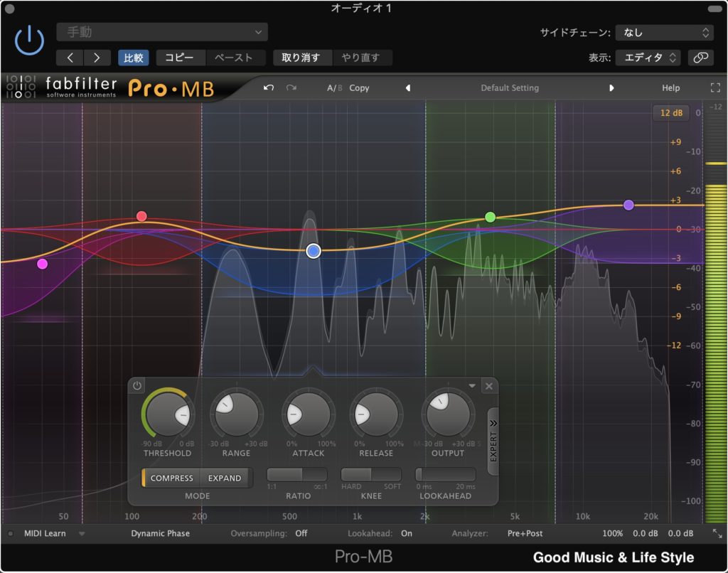Open the band options dropdown arrow
The image size is (728, 573).
pyautogui.click(x=472, y=386)
